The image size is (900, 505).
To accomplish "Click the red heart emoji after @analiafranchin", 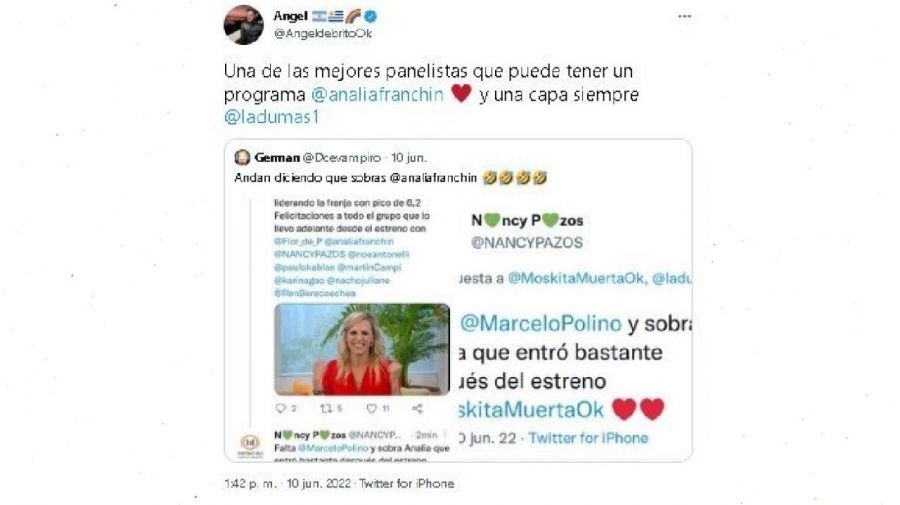I will (x=461, y=93).
